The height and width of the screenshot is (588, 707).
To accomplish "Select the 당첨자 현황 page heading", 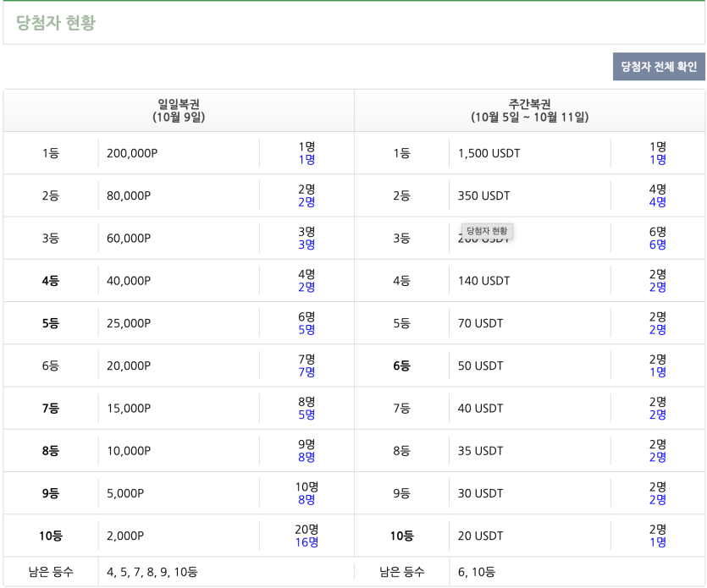I will 56,23.
